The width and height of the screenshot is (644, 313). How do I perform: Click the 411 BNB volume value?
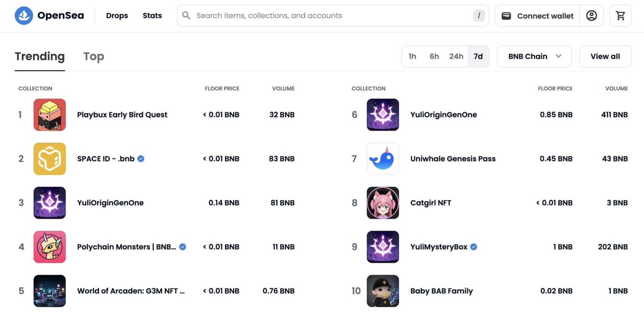(614, 115)
